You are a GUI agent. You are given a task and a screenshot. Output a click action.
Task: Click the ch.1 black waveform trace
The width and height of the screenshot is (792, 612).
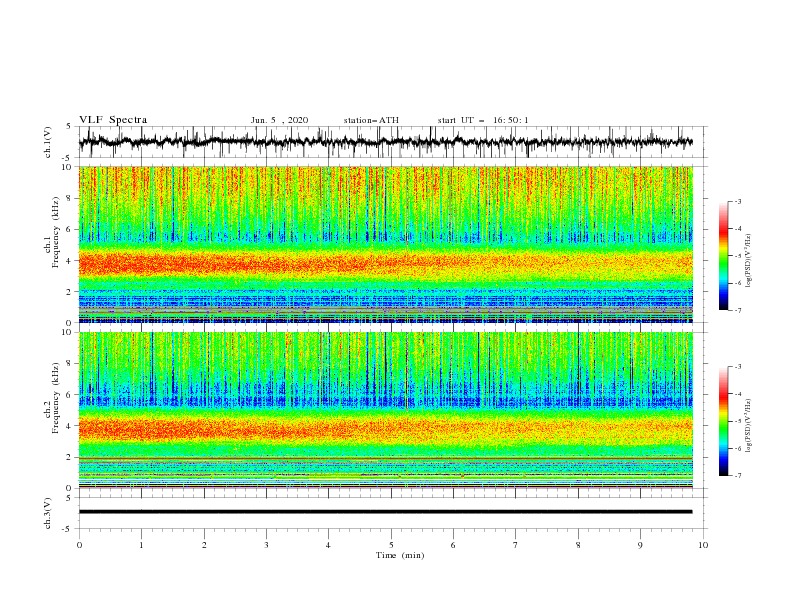[x=385, y=142]
